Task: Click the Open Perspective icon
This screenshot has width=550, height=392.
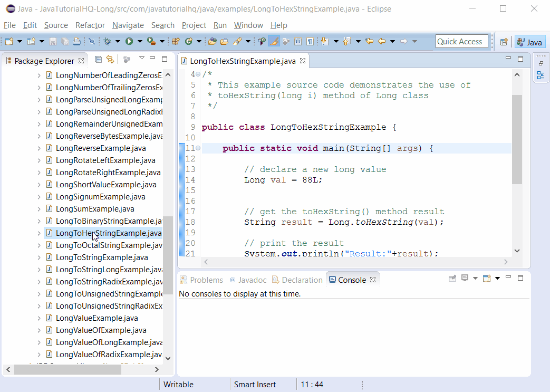Action: click(505, 41)
